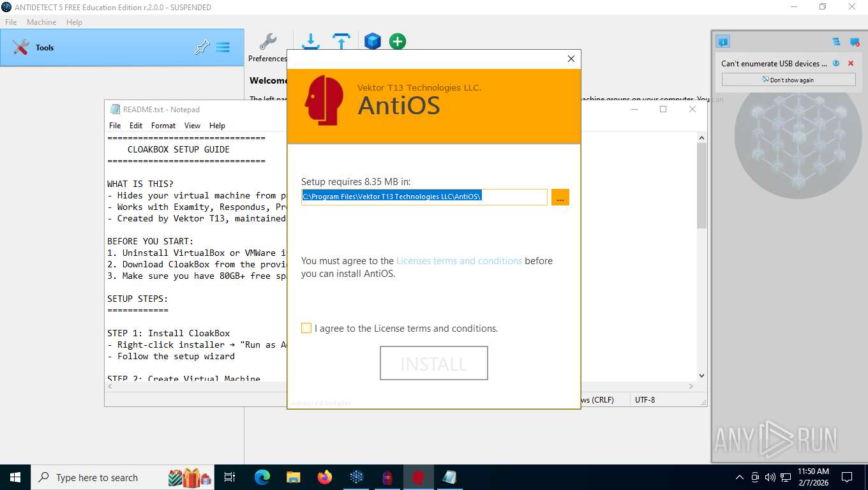Click the AntiOS red head logo

pos(324,100)
